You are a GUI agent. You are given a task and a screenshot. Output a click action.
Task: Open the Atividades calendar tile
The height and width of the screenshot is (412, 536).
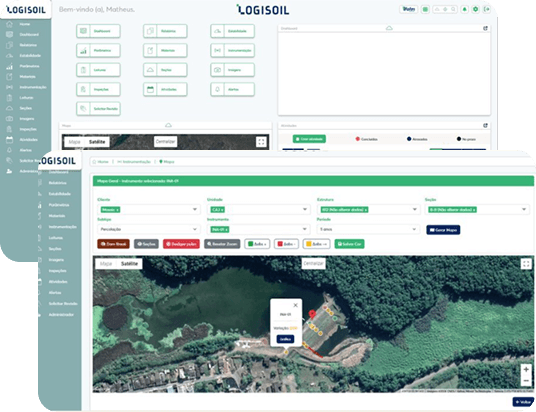tap(165, 90)
